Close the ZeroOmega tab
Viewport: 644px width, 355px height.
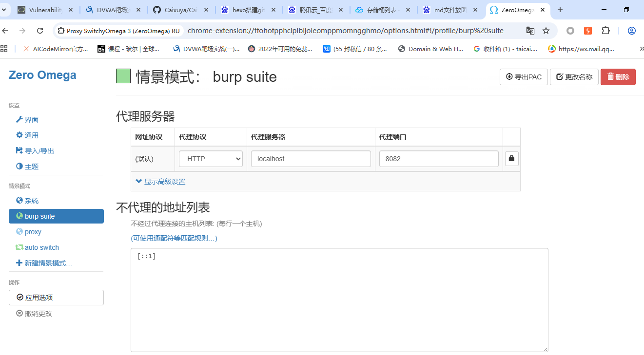pos(543,10)
